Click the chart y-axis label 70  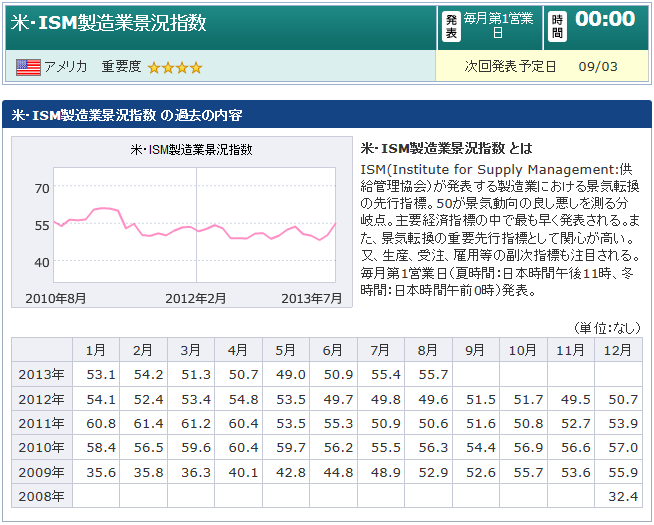[42, 188]
